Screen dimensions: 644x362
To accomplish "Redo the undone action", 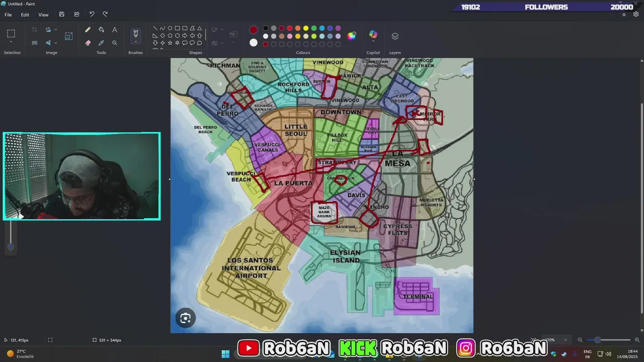I will (x=105, y=15).
